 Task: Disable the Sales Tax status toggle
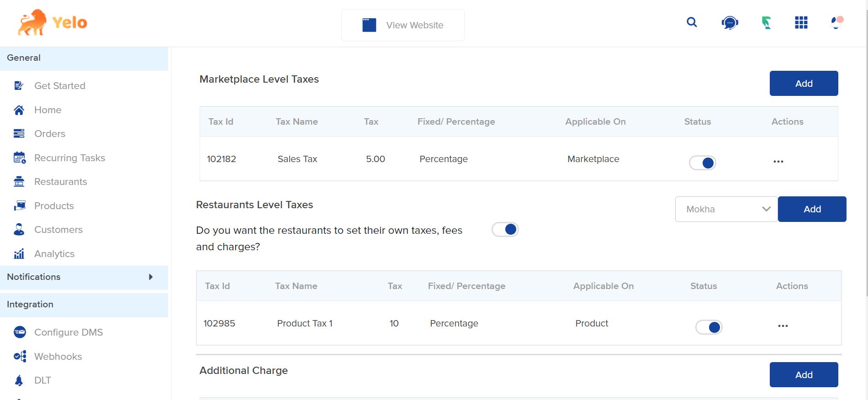click(x=702, y=163)
